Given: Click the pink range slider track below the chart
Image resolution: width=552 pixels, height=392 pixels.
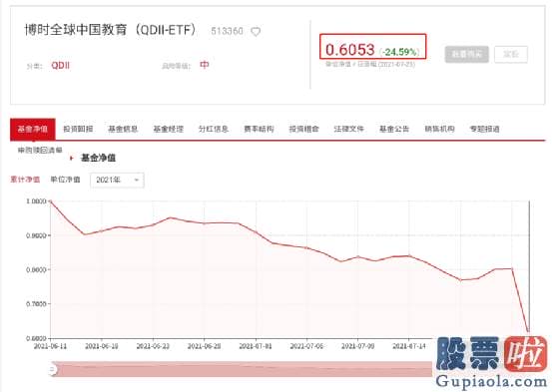Looking at the screenshot, I should [243, 369].
